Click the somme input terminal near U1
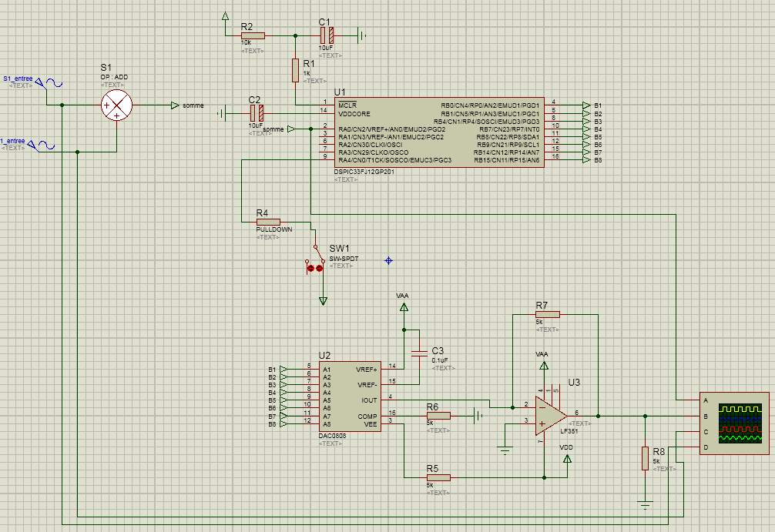Screen dimensions: 775x532 [x=291, y=129]
